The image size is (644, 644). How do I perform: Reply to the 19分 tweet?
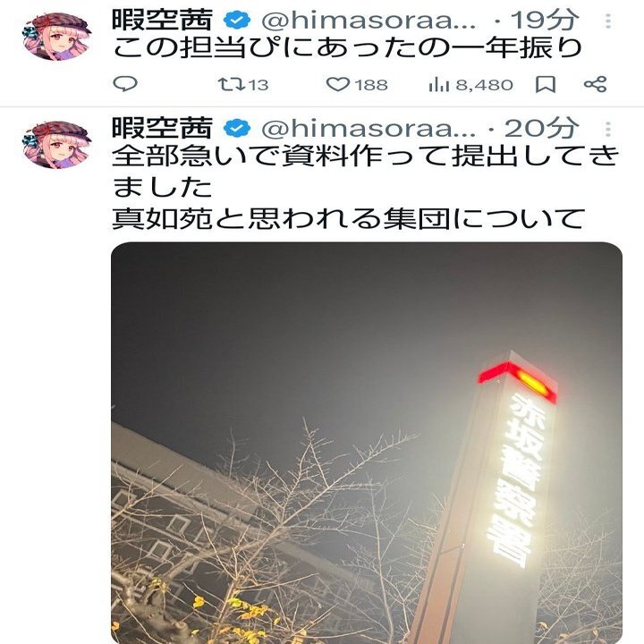pyautogui.click(x=125, y=84)
